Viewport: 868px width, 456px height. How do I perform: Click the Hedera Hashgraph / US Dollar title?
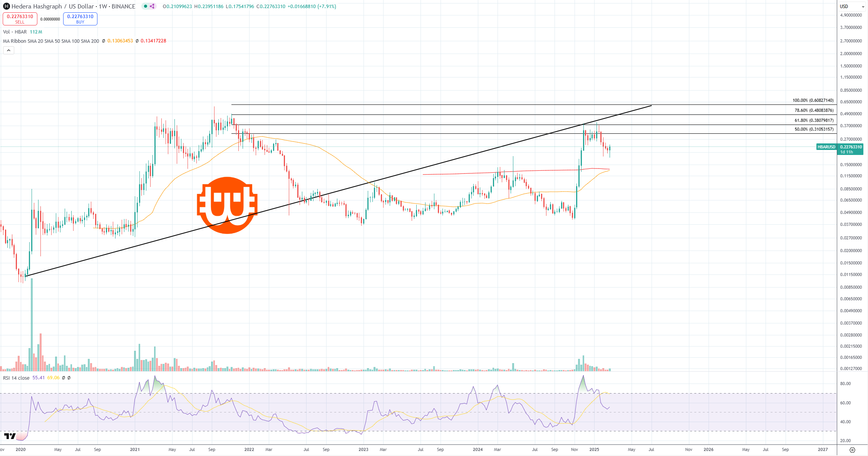(53, 6)
